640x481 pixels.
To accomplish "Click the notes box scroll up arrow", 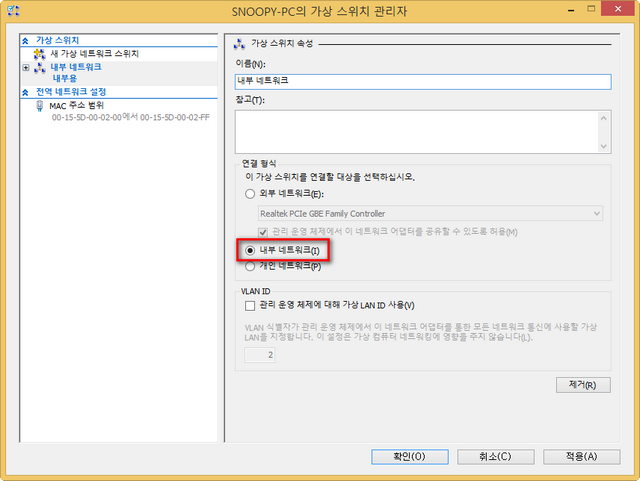I will point(604,118).
